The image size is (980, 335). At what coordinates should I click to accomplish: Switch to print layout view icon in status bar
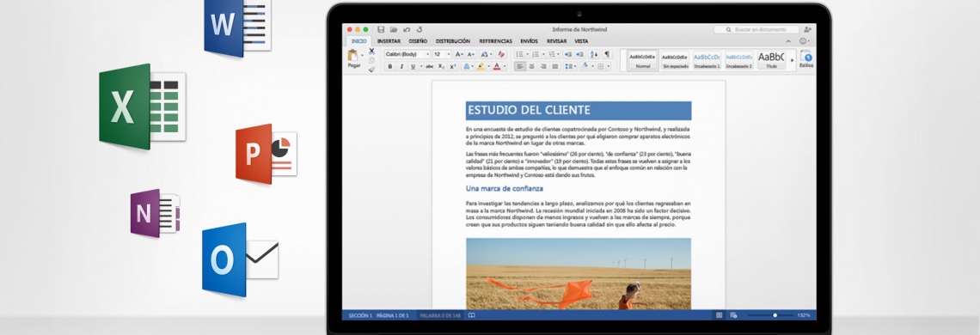pyautogui.click(x=720, y=315)
